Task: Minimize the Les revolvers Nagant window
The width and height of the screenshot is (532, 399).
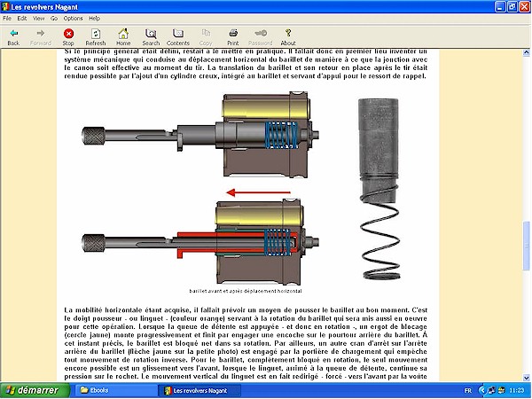Action: [x=500, y=6]
